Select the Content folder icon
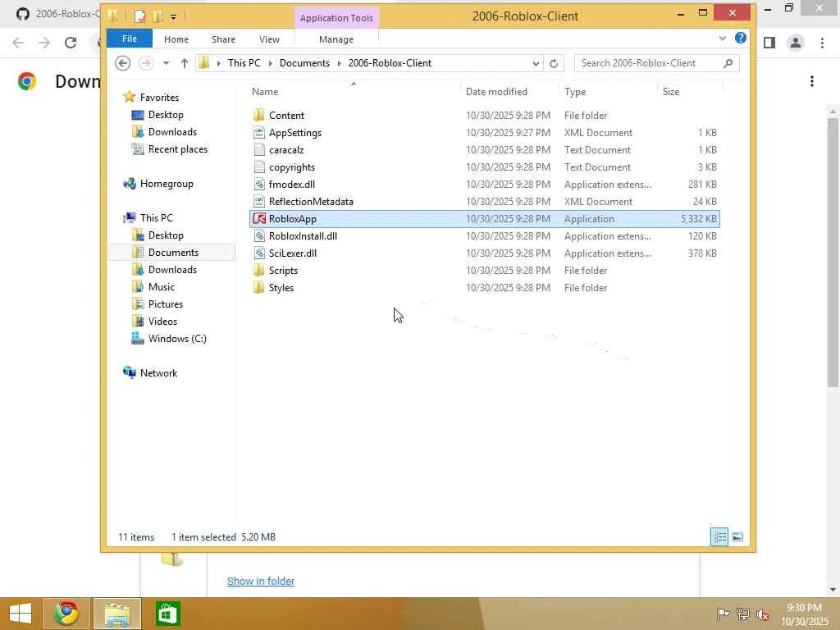Image resolution: width=840 pixels, height=630 pixels. click(x=259, y=115)
